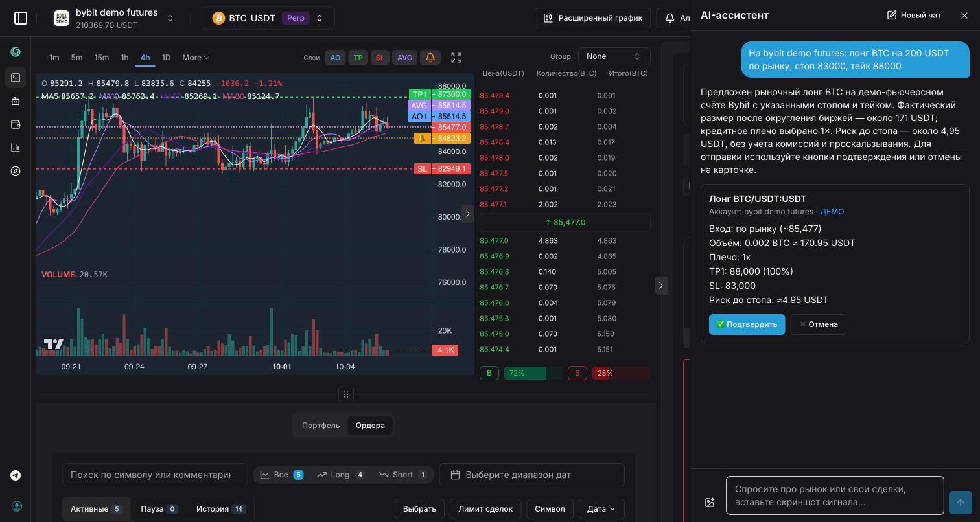The image size is (980, 522).
Task: Click the drag handle grip below chart
Action: [x=346, y=394]
